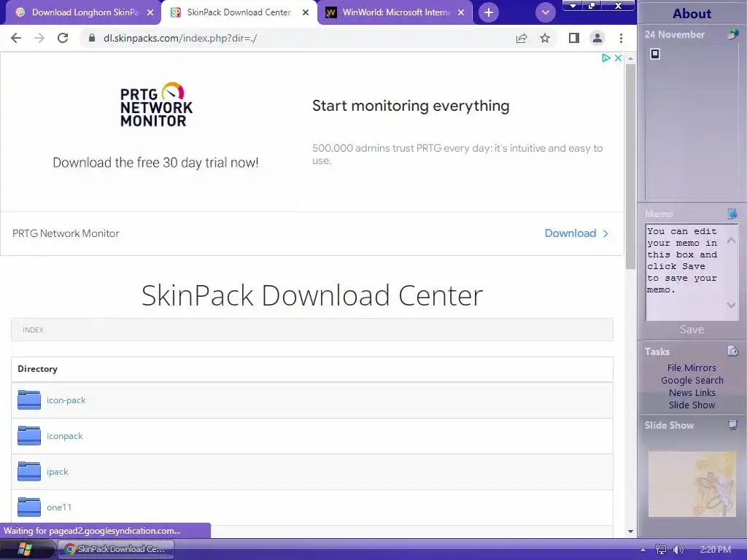747x560 pixels.
Task: Save the memo with Save button
Action: [692, 330]
